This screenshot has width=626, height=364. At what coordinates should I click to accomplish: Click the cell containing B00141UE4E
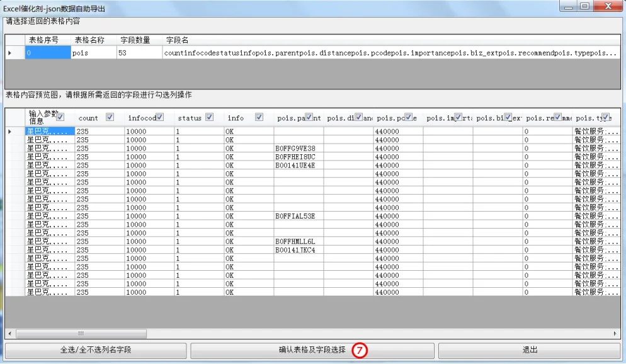[299, 165]
